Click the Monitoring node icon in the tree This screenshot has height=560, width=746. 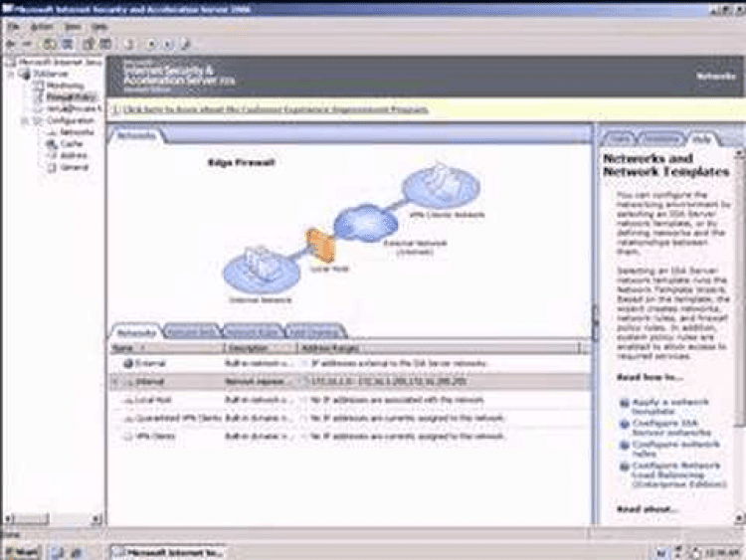pyautogui.click(x=40, y=86)
